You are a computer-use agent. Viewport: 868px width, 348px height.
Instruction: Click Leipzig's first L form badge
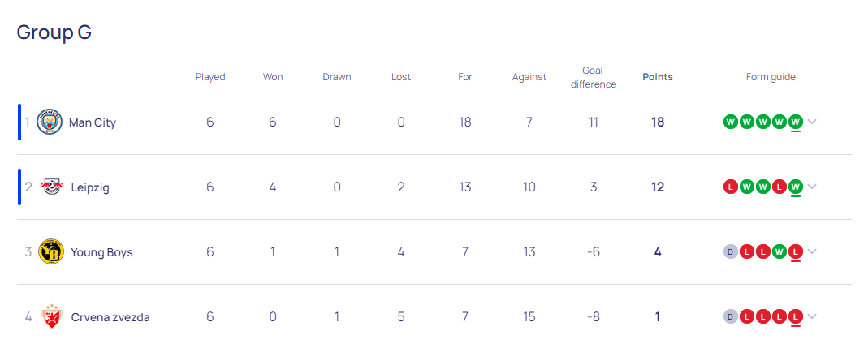731,187
